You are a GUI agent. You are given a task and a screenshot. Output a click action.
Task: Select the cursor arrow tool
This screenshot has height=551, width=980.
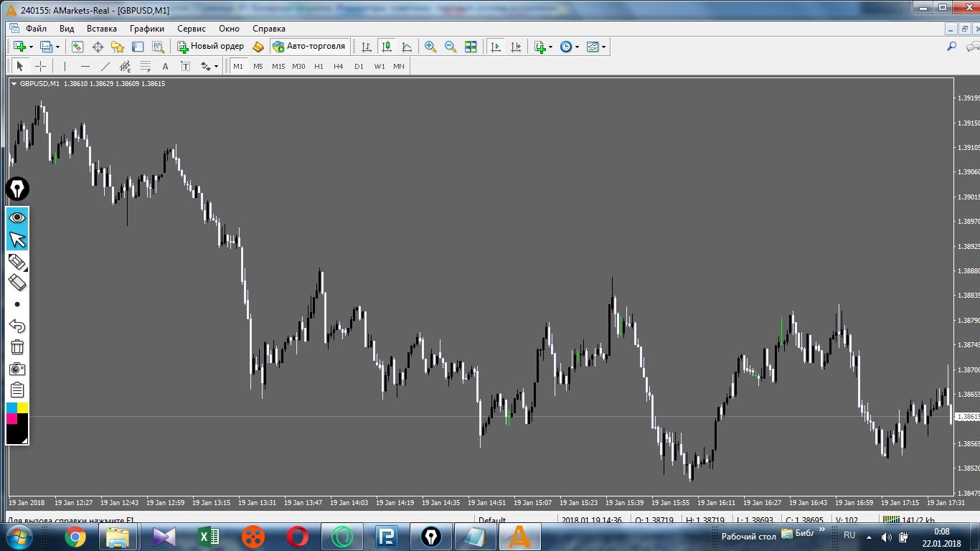(20, 66)
